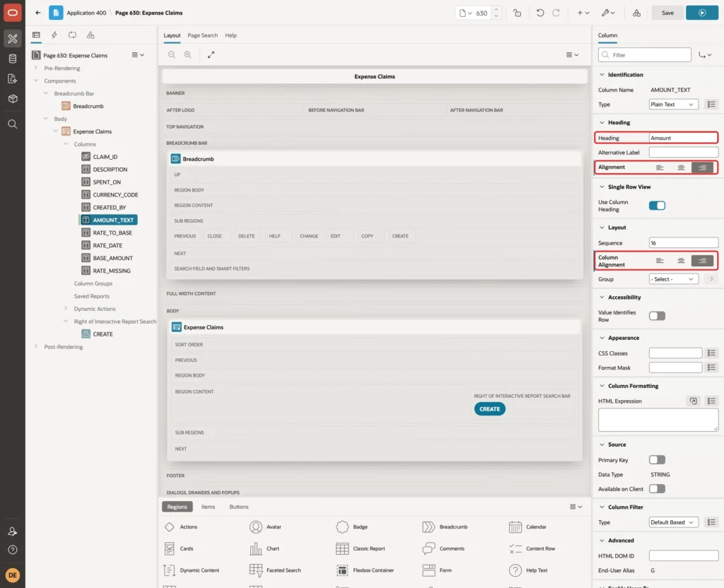This screenshot has height=588, width=724.
Task: Switch to the Dynamic Actions lightning tab
Action: pos(54,35)
